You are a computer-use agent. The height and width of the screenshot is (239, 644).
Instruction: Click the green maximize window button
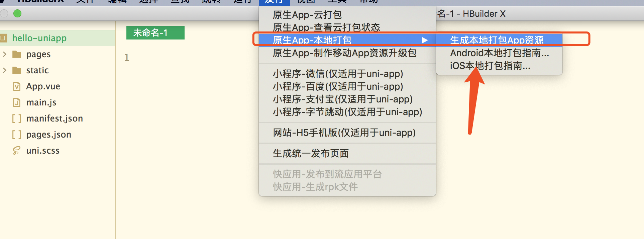tap(17, 13)
